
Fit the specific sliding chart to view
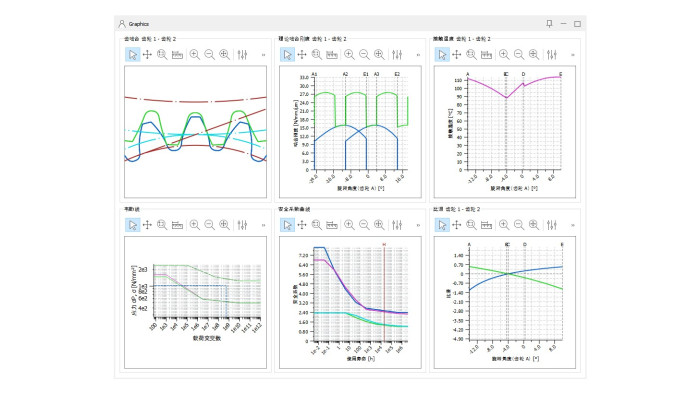coord(534,225)
